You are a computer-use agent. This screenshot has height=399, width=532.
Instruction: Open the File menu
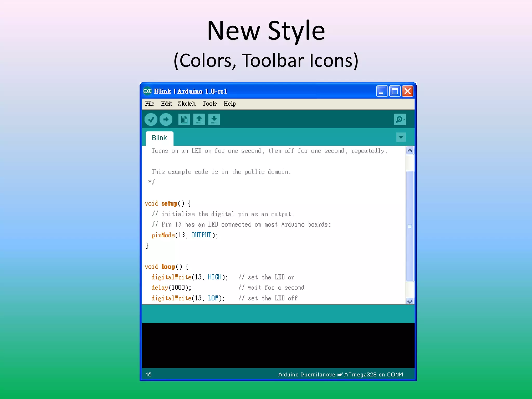click(x=150, y=104)
